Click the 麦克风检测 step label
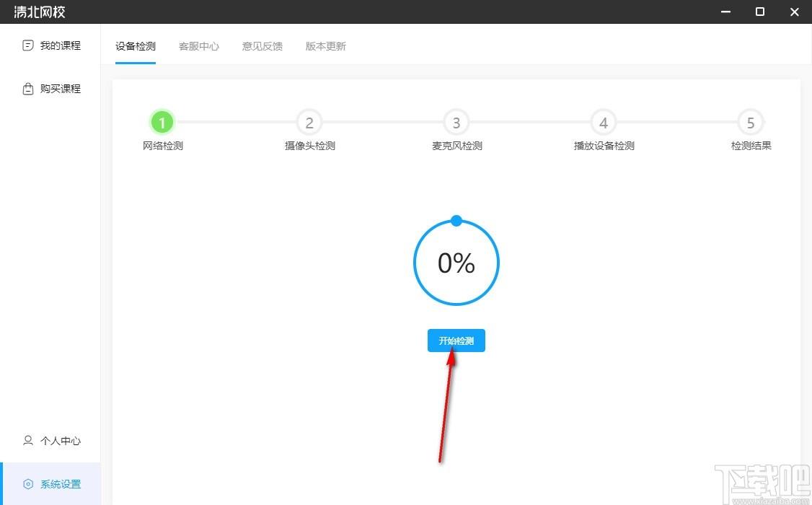The image size is (812, 505). click(x=456, y=146)
